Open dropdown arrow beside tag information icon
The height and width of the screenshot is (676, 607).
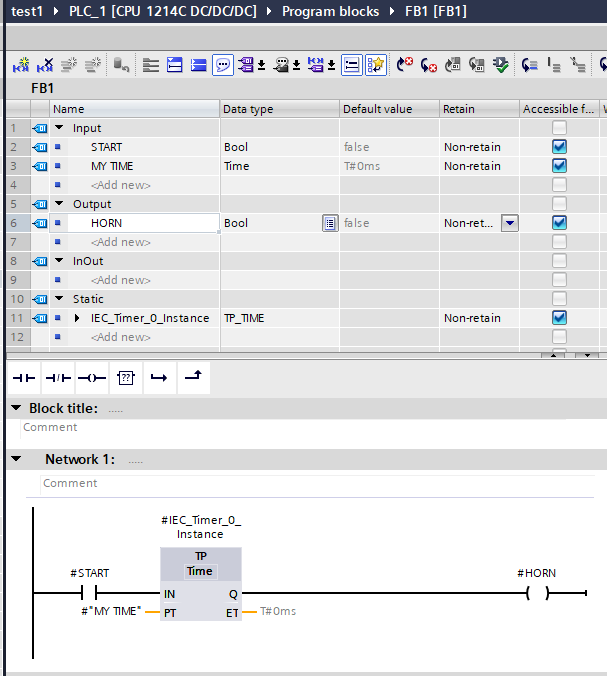[x=297, y=65]
